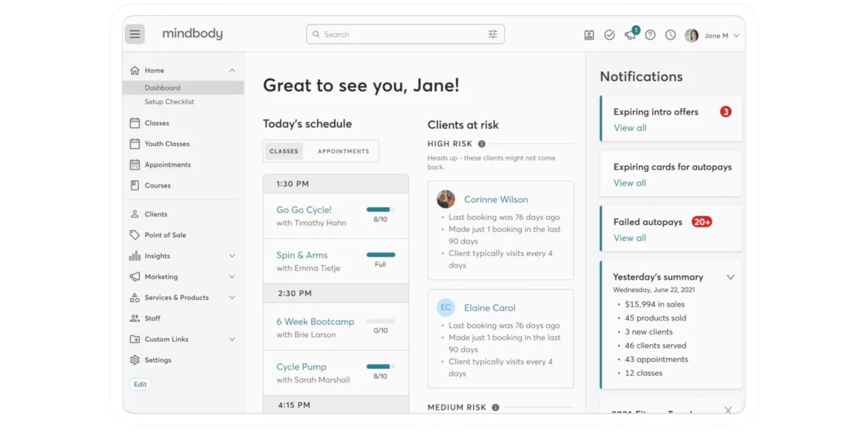Expand Services & Products chevron
The height and width of the screenshot is (434, 868).
(232, 297)
